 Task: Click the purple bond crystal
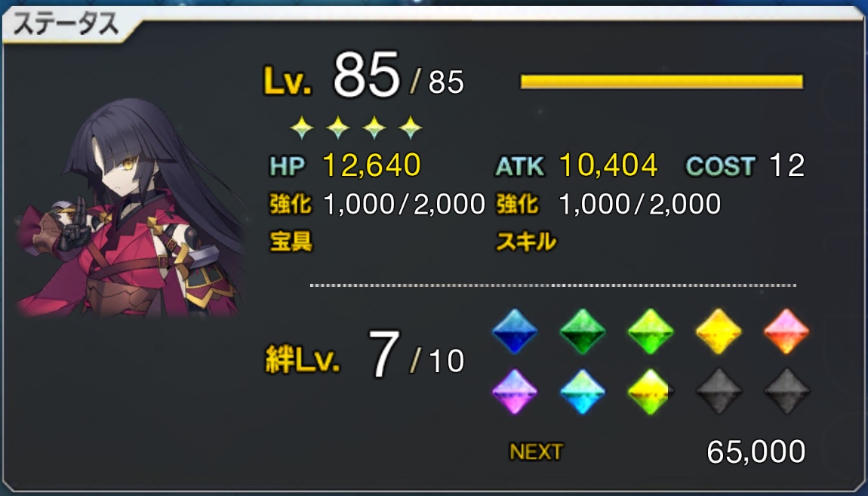[515, 391]
